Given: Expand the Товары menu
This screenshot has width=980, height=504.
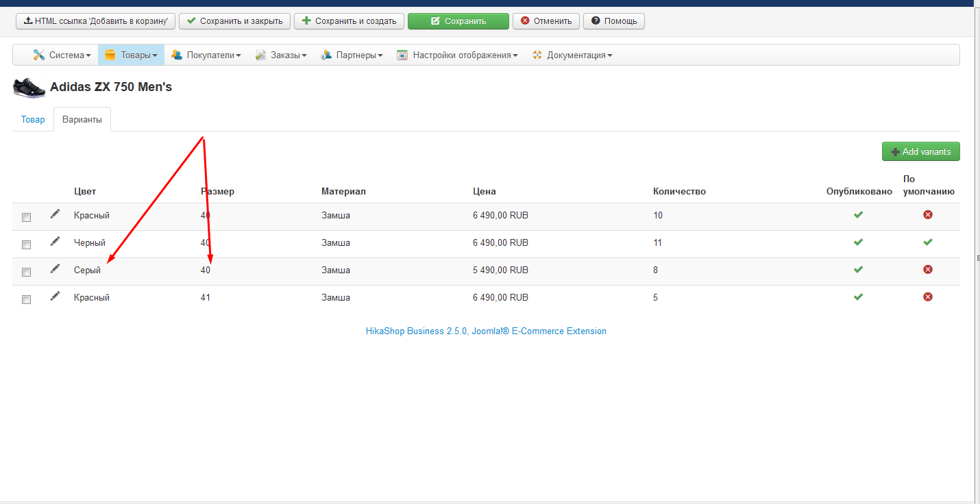Looking at the screenshot, I should pos(132,55).
